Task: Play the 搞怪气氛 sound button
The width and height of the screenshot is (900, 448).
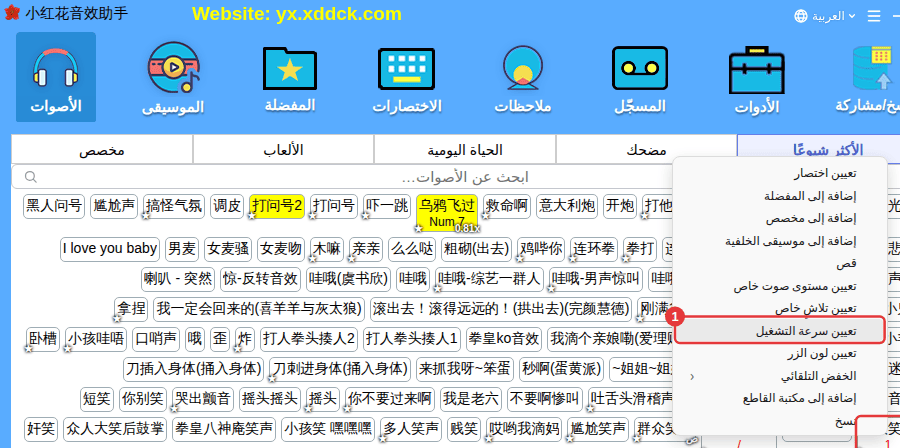Action: [x=174, y=207]
